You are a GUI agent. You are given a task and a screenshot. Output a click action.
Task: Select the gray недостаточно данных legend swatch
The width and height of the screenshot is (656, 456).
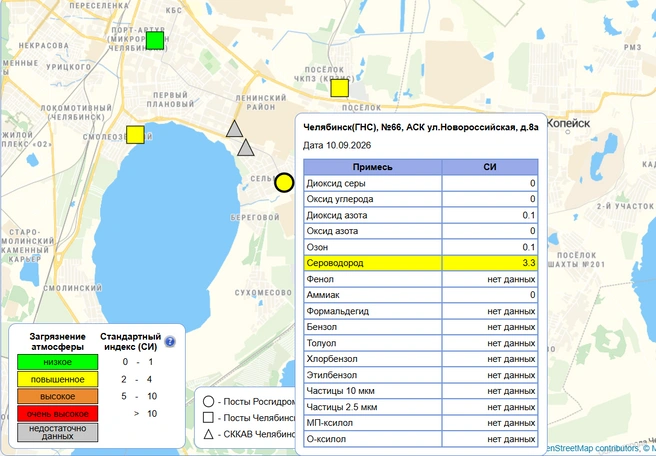[58, 432]
